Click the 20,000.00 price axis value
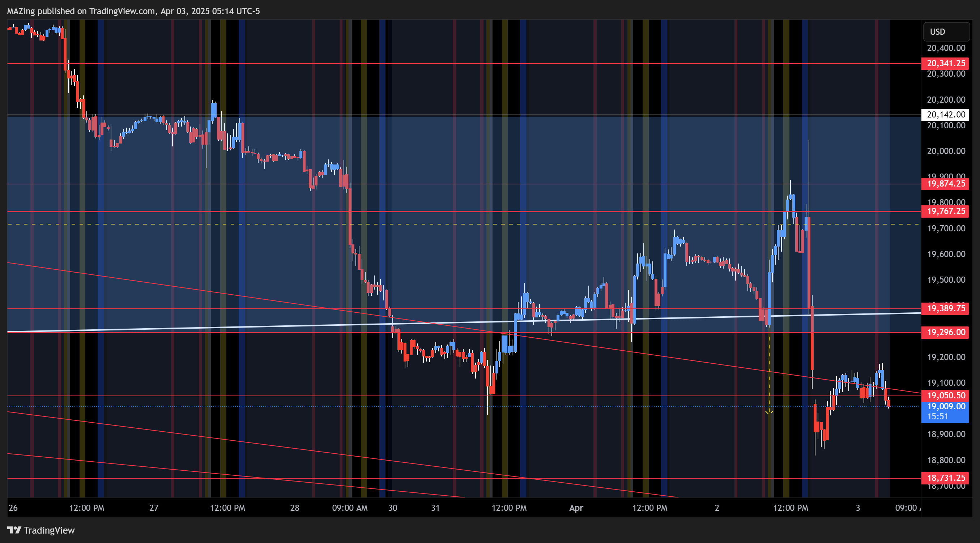 [x=946, y=151]
